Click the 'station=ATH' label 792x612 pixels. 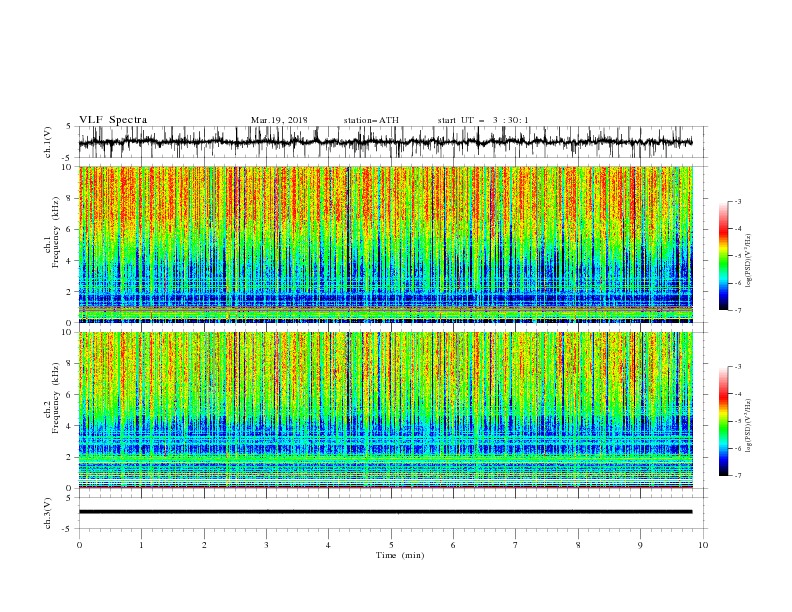[371, 120]
